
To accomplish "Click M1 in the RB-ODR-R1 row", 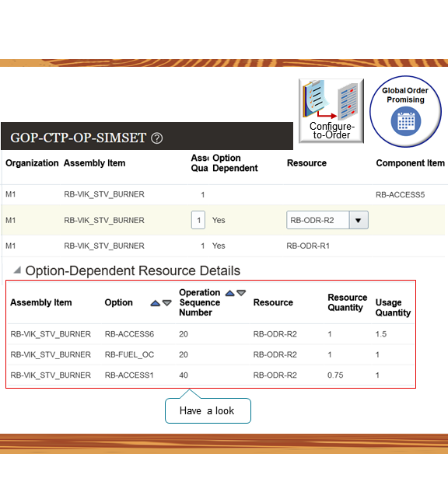I will tap(11, 246).
